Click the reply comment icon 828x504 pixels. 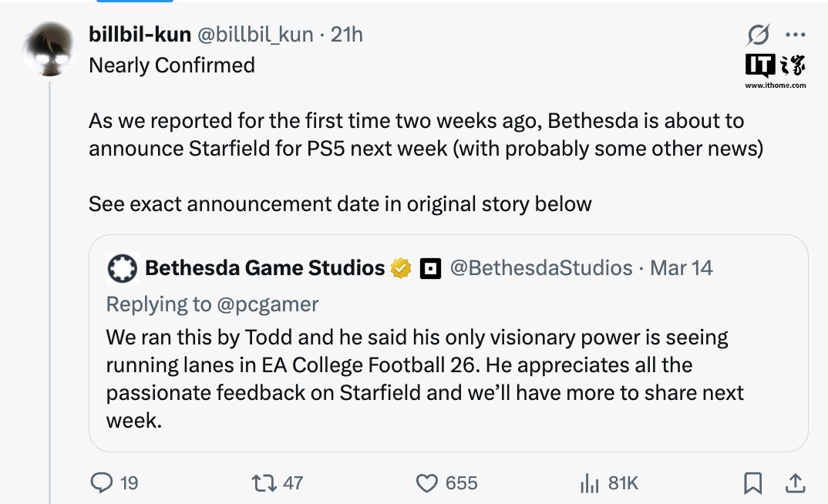(102, 483)
